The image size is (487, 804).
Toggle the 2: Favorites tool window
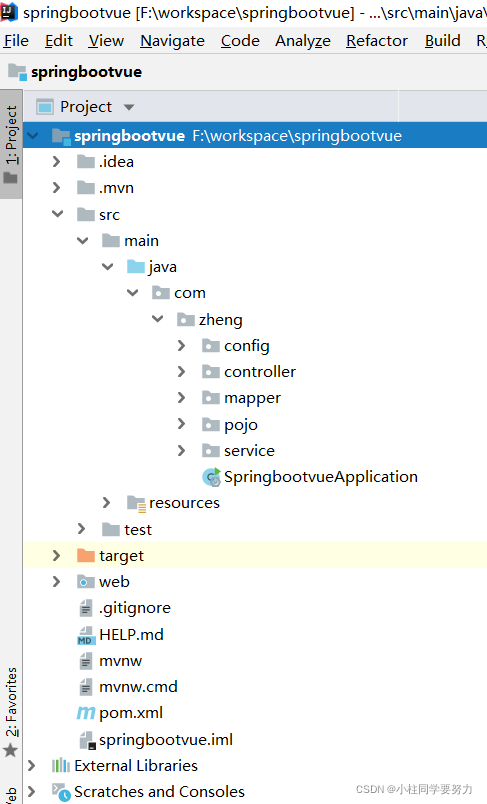click(11, 712)
